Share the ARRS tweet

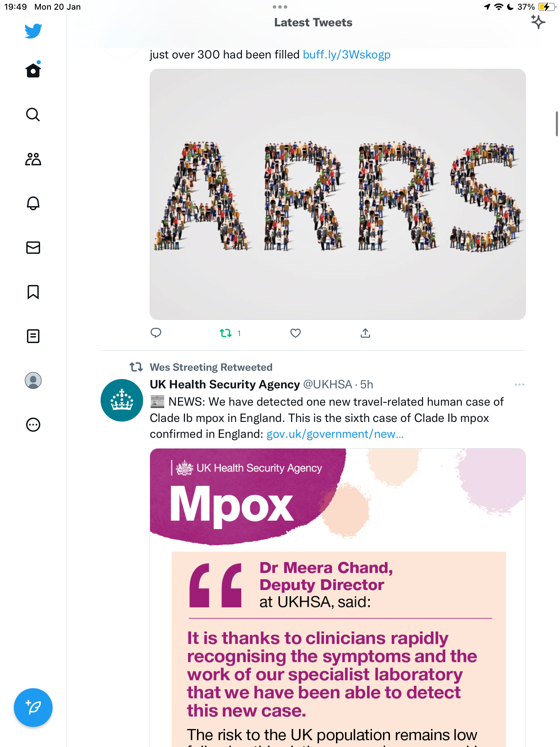click(365, 333)
